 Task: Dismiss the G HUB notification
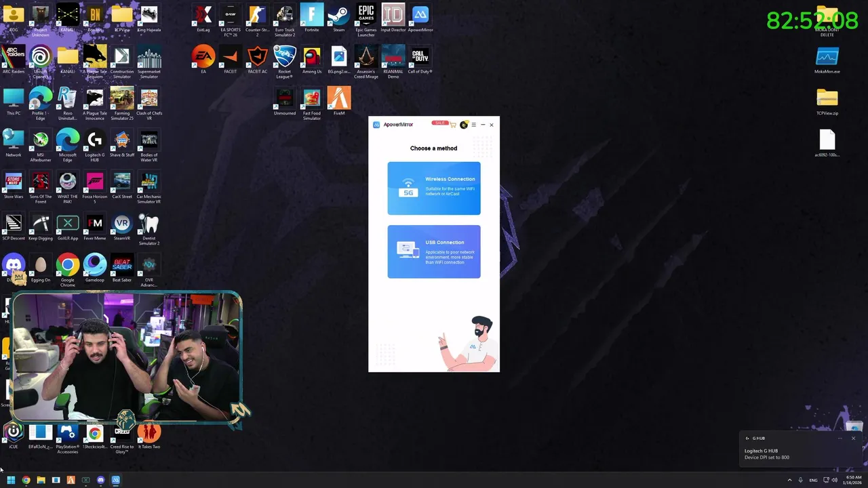point(853,438)
